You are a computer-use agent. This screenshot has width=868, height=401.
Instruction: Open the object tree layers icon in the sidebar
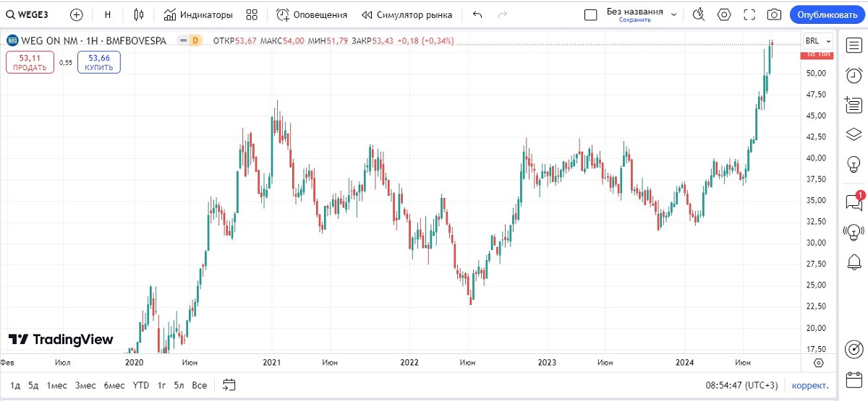pyautogui.click(x=854, y=134)
